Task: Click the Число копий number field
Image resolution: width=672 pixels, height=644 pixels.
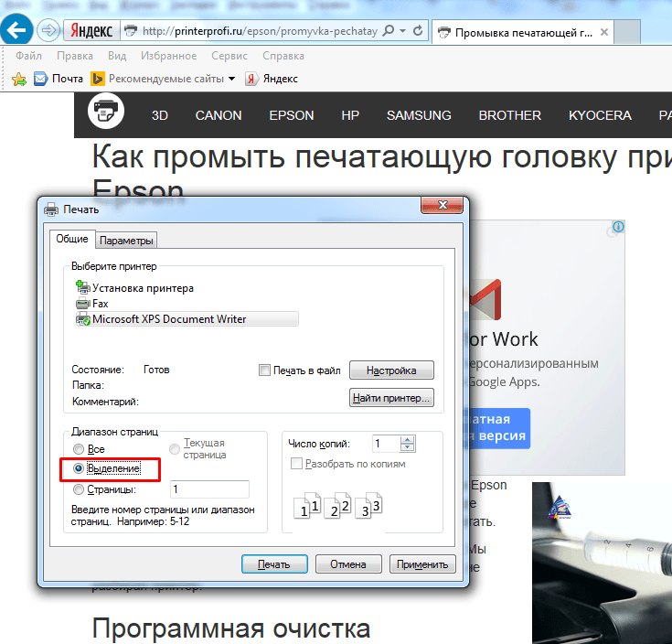Action: pyautogui.click(x=386, y=444)
